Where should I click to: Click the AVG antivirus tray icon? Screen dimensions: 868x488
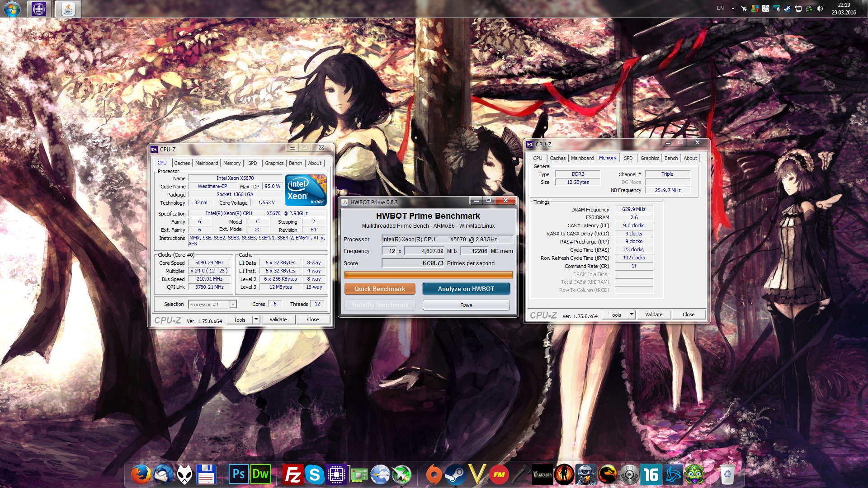(x=755, y=9)
